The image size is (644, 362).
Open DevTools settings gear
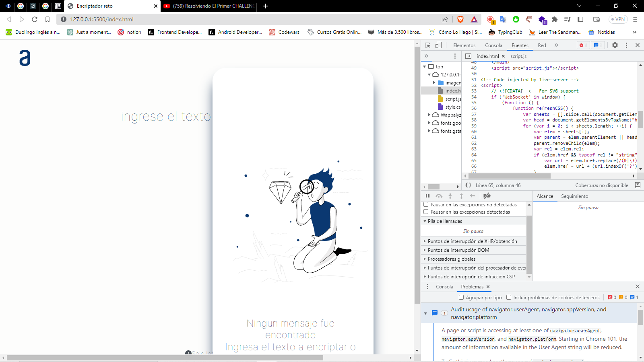[615, 45]
